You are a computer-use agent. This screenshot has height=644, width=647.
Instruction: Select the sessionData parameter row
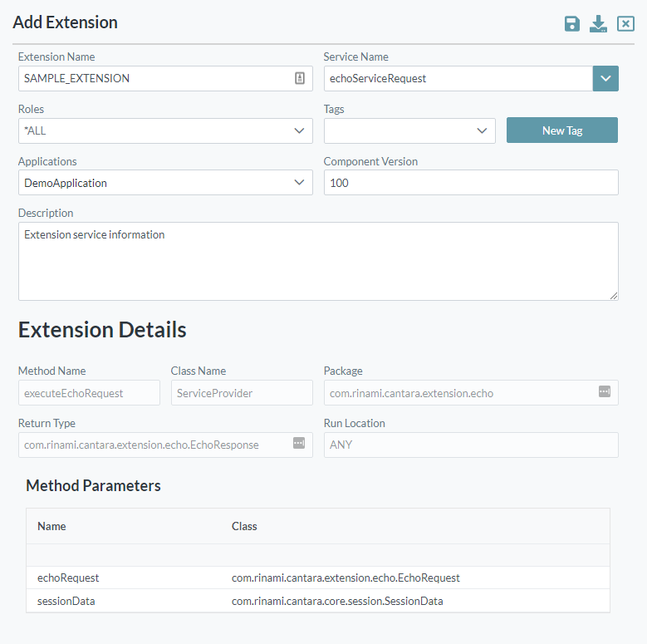point(318,601)
